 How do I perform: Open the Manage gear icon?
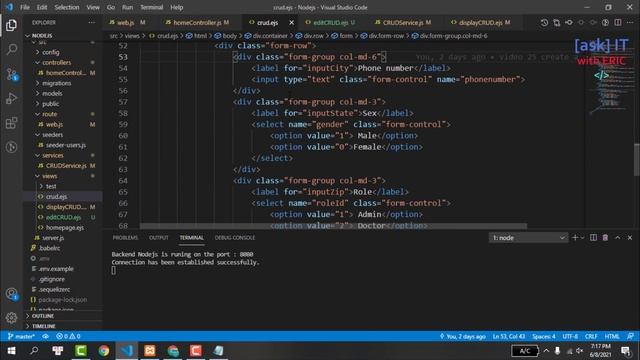coord(11,318)
